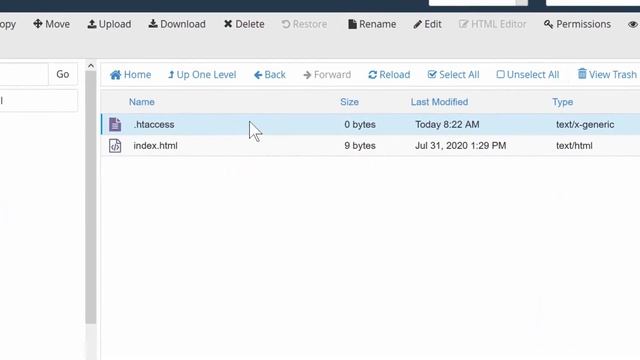Select the index.html file row
The width and height of the screenshot is (640, 360).
coord(370,146)
